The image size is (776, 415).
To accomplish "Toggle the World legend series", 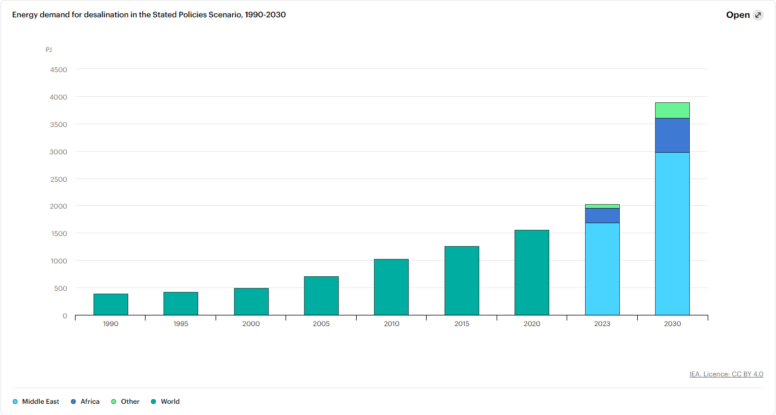I will click(169, 401).
